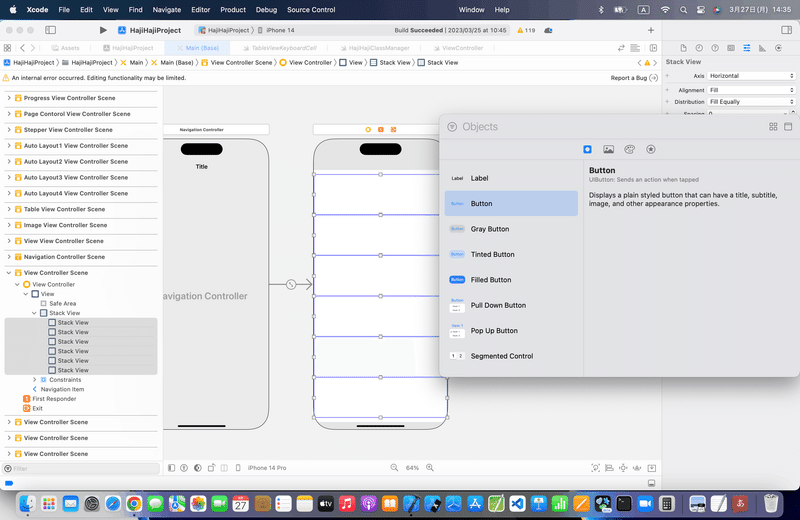Switch to the star symbols tab in Objects
The width and height of the screenshot is (800, 520).
651,150
